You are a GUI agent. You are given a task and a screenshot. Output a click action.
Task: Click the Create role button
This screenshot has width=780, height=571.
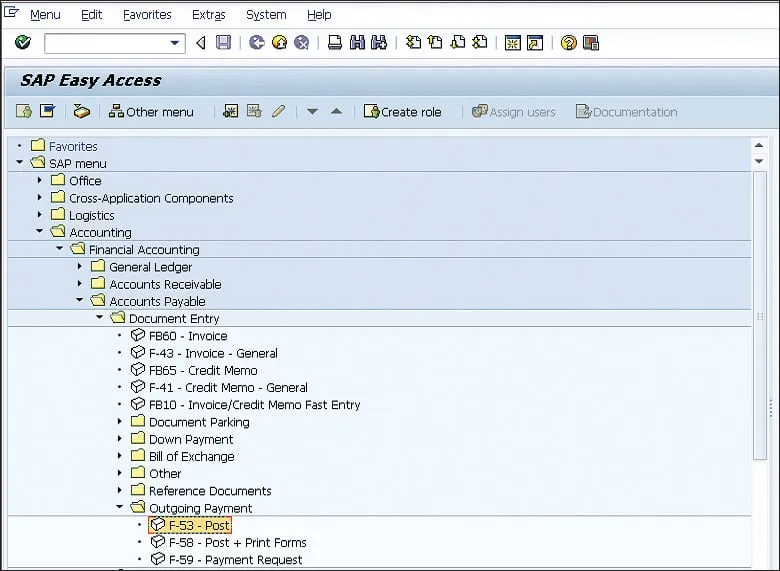pyautogui.click(x=402, y=112)
